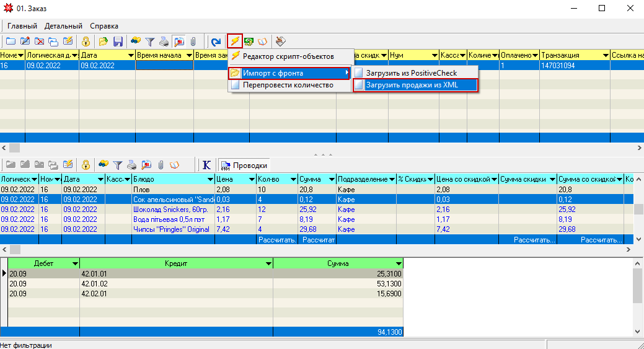Click Рассчитать under the Кол-во column
This screenshot has height=349, width=644.
[276, 239]
